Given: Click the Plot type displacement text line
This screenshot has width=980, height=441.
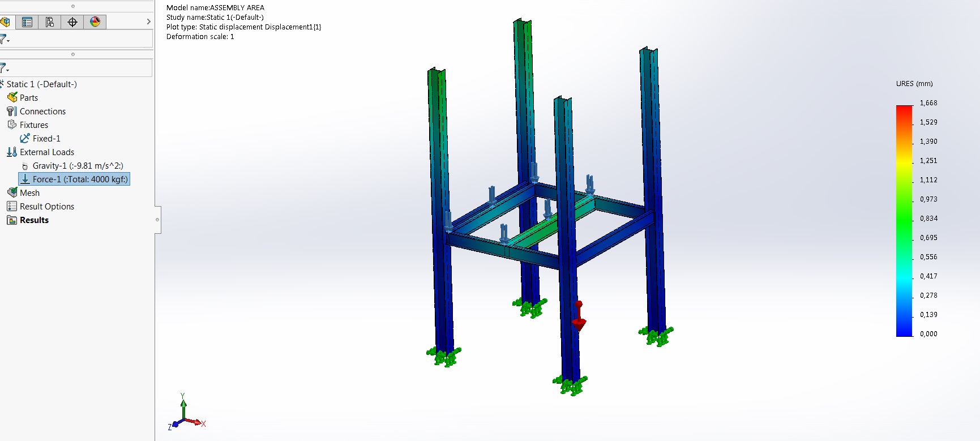Looking at the screenshot, I should point(243,27).
